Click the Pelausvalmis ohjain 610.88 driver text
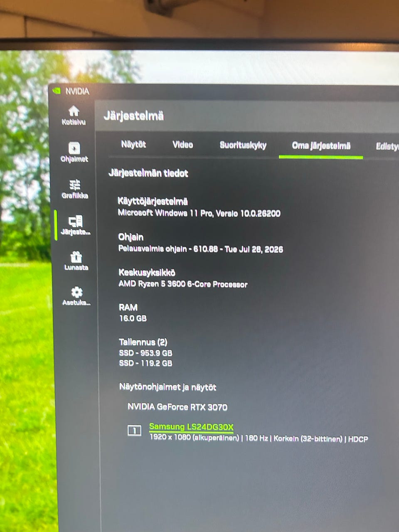 point(201,249)
